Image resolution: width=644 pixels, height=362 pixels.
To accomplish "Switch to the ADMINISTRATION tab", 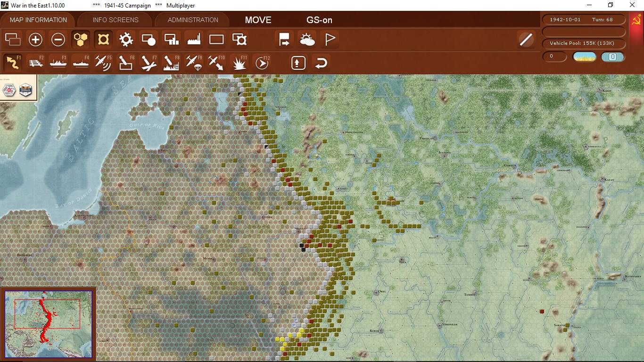I will (193, 20).
